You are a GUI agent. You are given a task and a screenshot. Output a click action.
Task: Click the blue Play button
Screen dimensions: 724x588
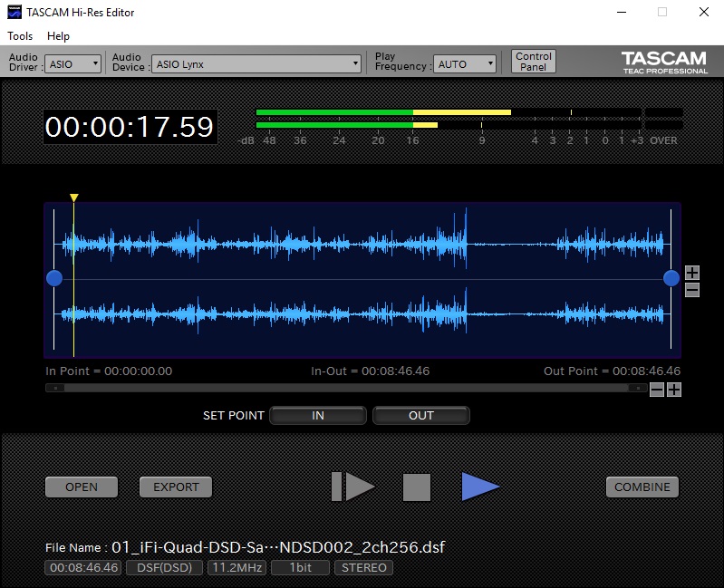coord(479,487)
